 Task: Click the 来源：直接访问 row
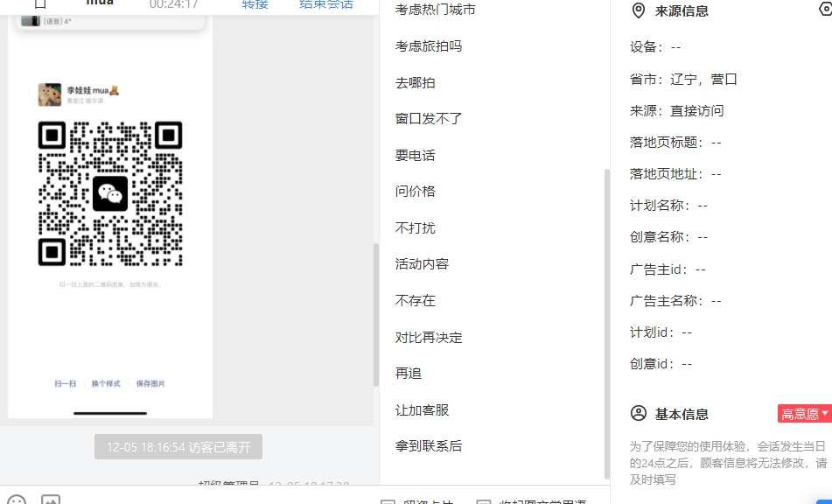pos(676,111)
